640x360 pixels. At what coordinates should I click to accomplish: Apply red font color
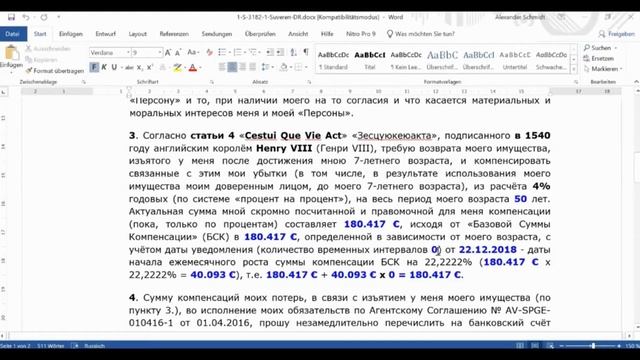click(x=193, y=68)
